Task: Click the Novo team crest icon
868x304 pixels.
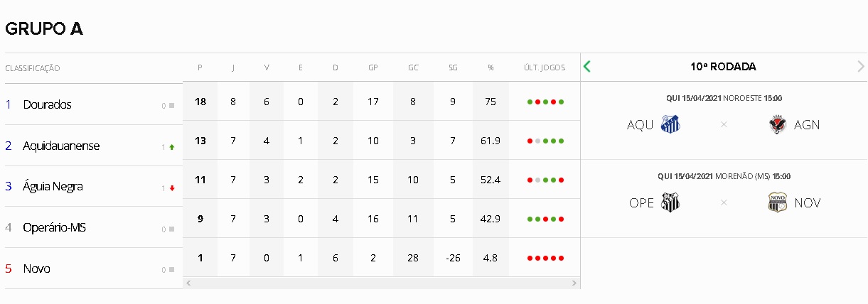Action: pos(778,202)
